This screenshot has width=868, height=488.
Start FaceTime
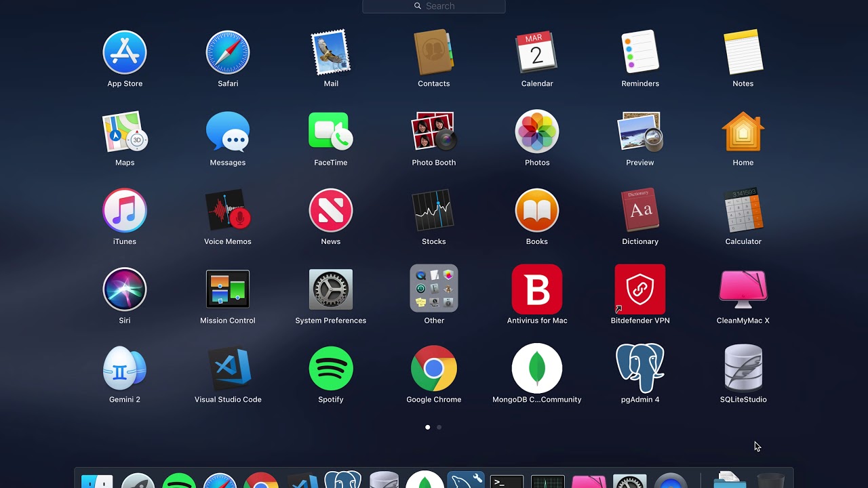point(331,131)
